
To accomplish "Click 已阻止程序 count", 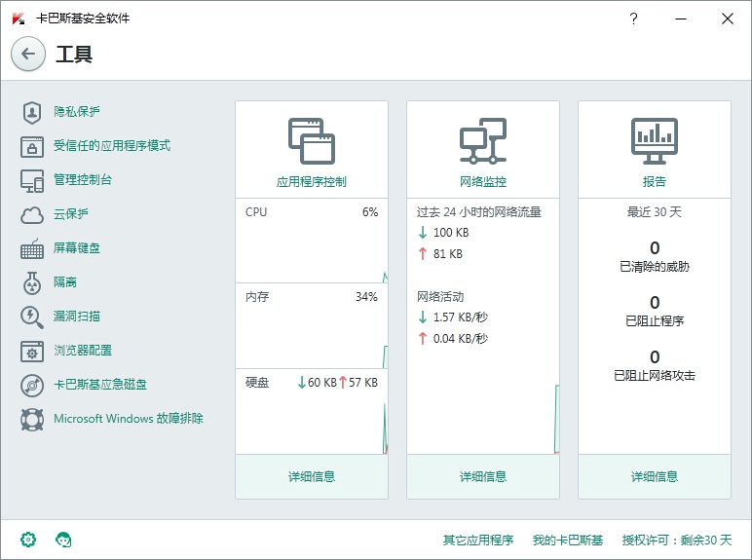I will pyautogui.click(x=655, y=303).
